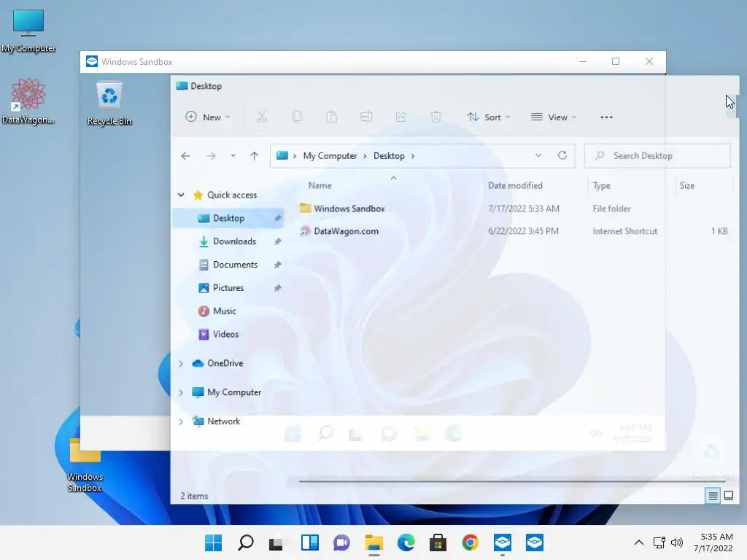Screen dimensions: 747x560
Task: Refresh the Desktop folder view
Action: point(562,155)
